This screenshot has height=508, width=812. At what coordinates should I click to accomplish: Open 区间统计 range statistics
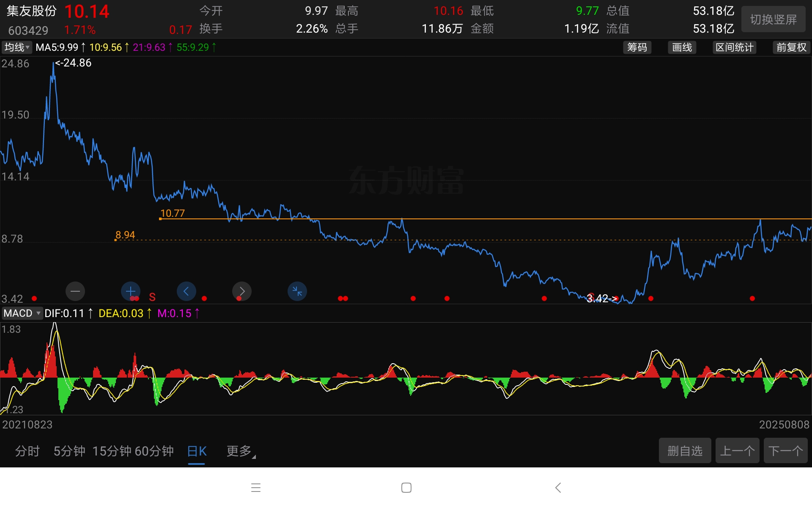(735, 47)
